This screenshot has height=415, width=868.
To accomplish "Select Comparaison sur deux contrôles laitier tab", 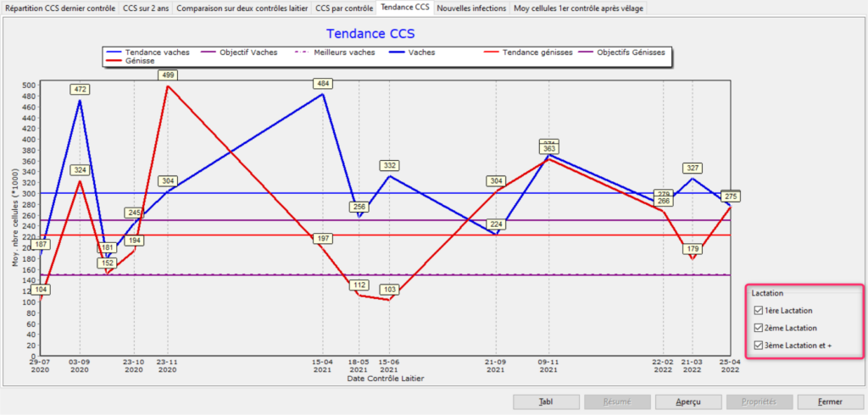I will tap(242, 8).
